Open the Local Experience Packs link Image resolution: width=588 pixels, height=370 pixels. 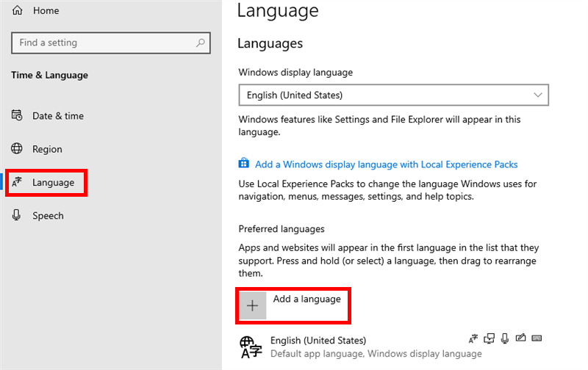pos(386,164)
